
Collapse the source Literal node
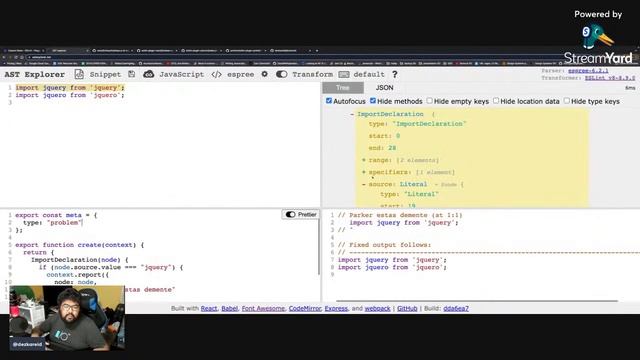364,184
